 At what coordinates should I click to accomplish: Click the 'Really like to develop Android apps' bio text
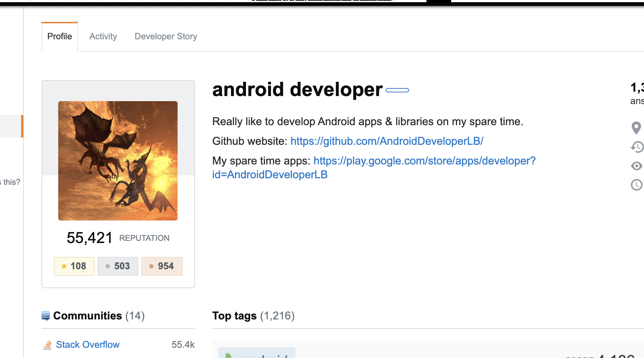(x=368, y=122)
